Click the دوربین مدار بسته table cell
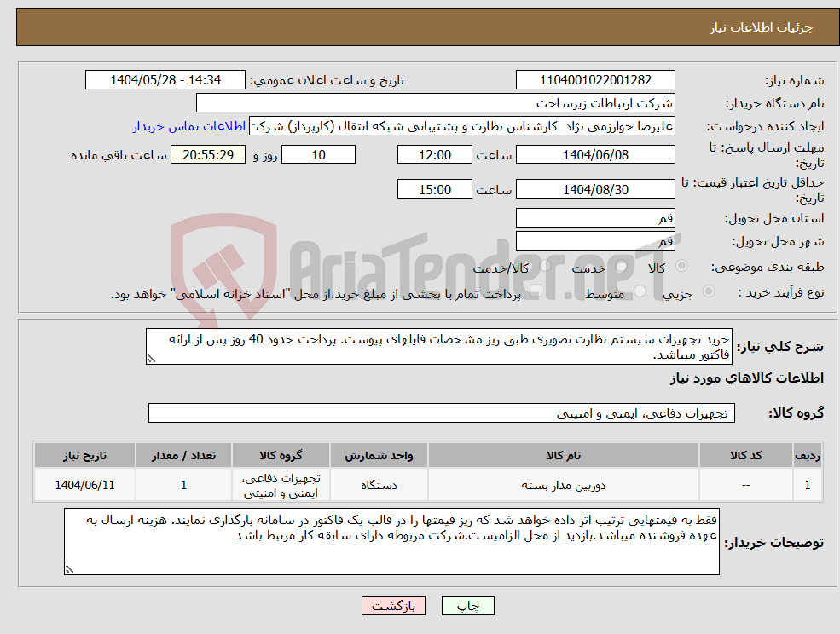The image size is (840, 634). (x=564, y=485)
